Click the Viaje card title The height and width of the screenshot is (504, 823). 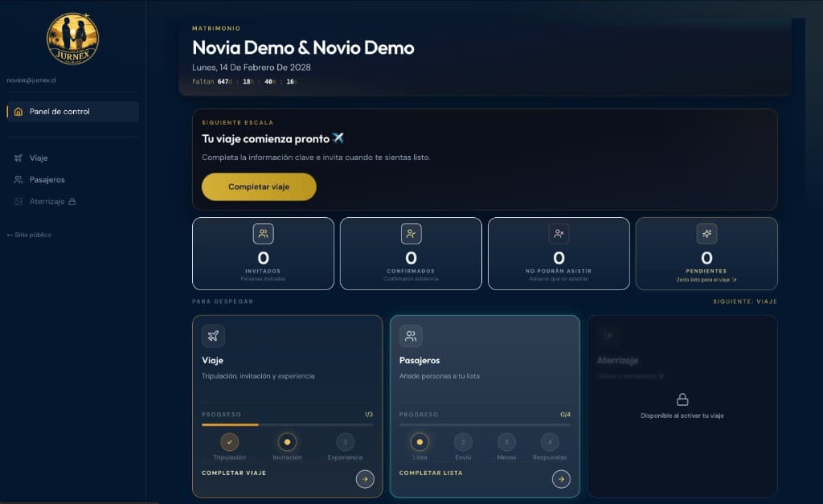click(x=212, y=360)
